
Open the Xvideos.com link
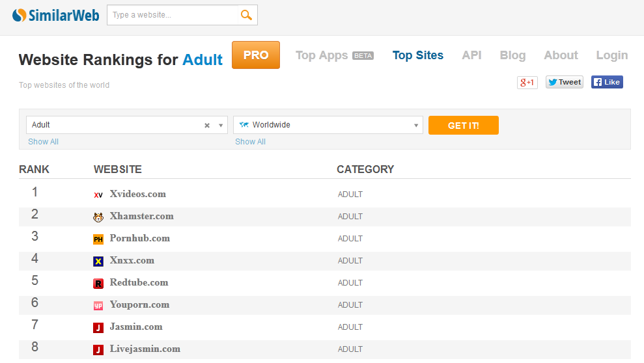[x=137, y=194]
